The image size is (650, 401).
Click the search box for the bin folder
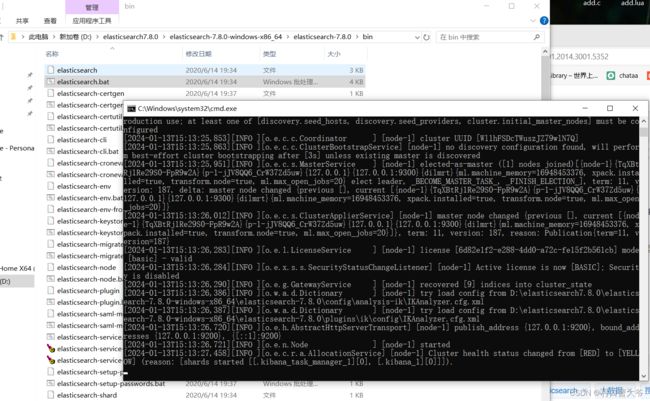[489, 37]
